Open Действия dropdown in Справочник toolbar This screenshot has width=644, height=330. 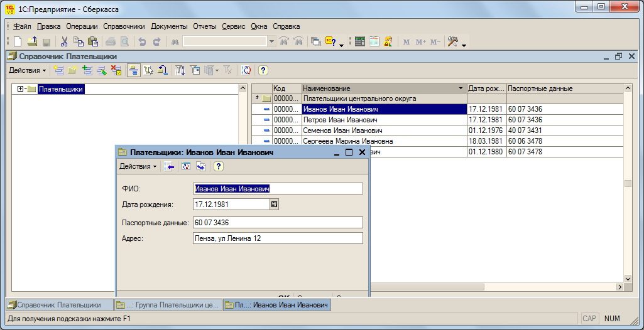click(28, 70)
